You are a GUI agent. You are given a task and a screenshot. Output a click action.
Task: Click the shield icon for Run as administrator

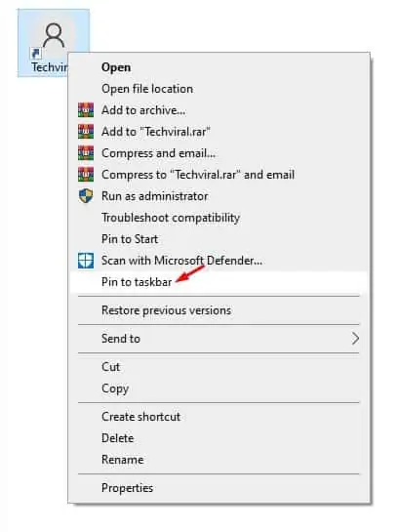86,196
